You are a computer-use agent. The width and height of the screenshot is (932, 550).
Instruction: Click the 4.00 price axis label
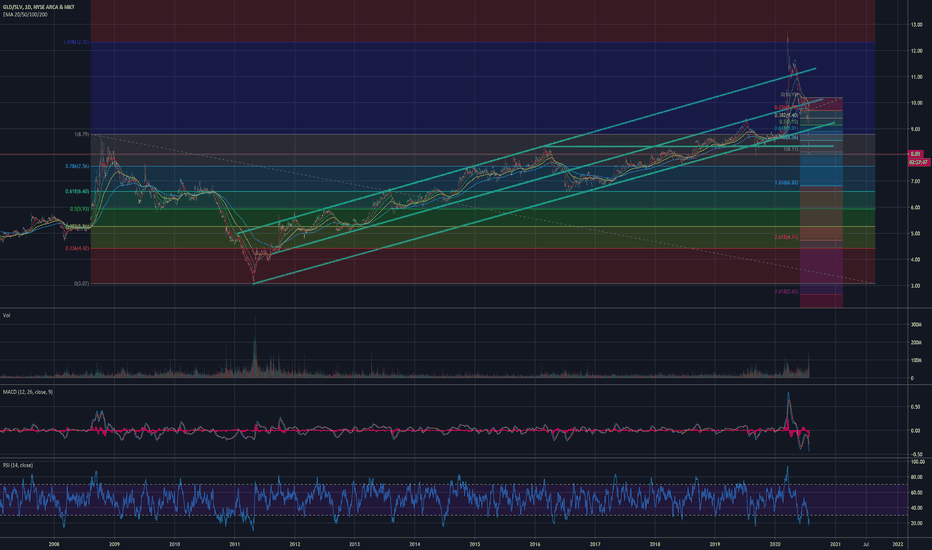coord(916,259)
